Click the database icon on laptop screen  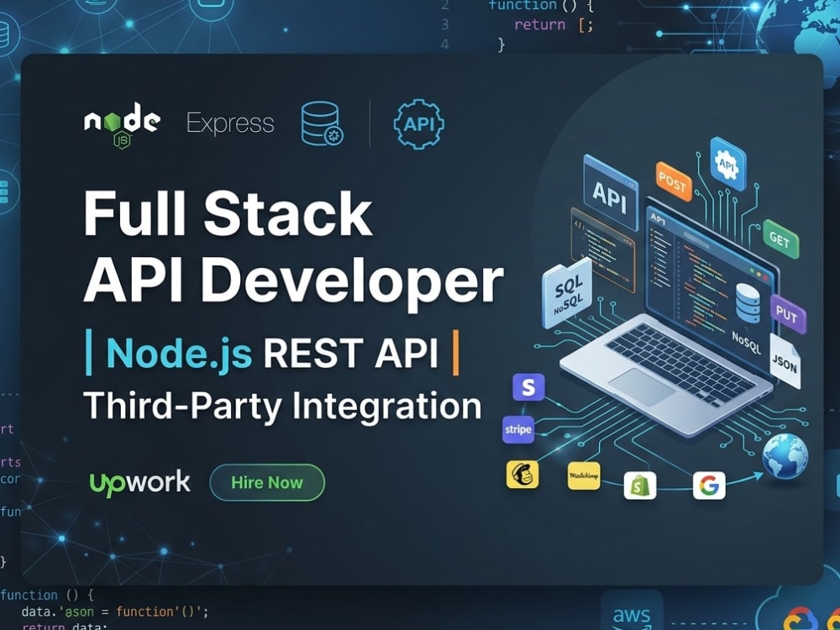coord(748,304)
